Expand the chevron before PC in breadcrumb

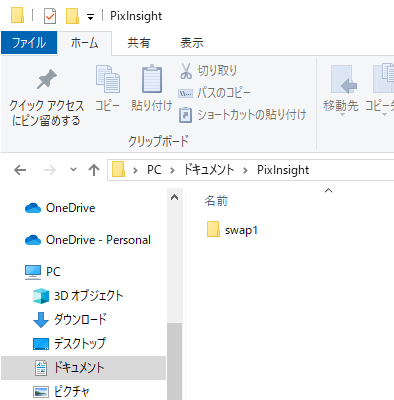[135, 171]
